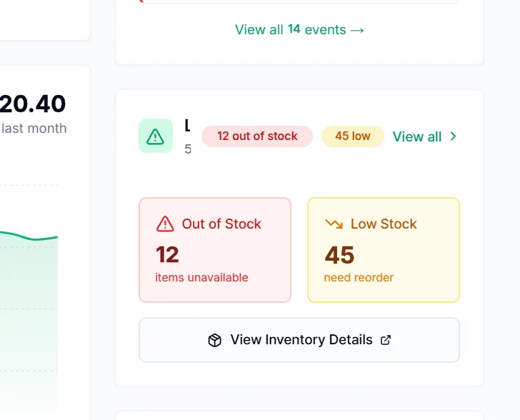Click the external link icon beside Inventory Details
The image size is (520, 420).
click(x=386, y=340)
